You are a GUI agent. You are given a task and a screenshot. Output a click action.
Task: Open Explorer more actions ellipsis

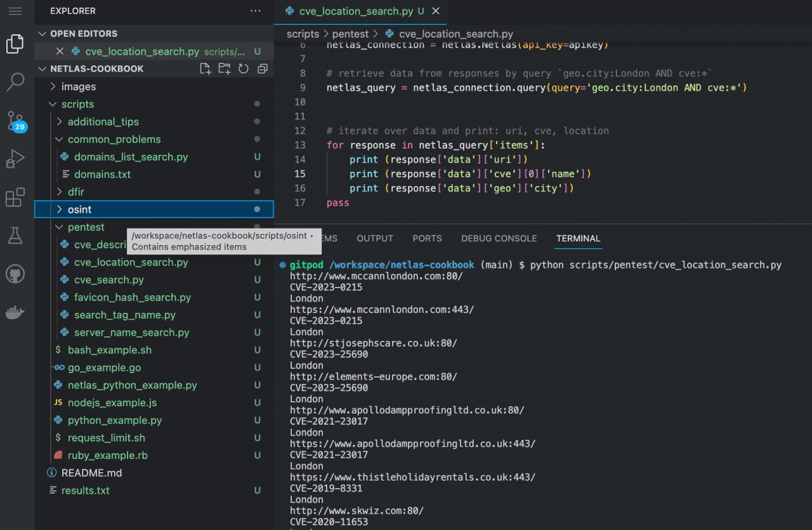click(256, 11)
